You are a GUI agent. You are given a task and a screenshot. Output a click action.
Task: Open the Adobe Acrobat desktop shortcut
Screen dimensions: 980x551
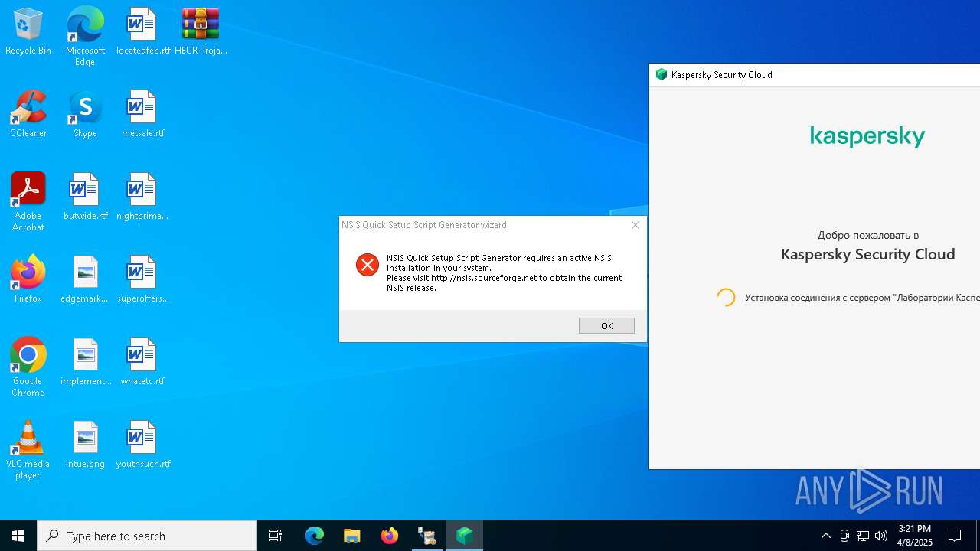(28, 202)
